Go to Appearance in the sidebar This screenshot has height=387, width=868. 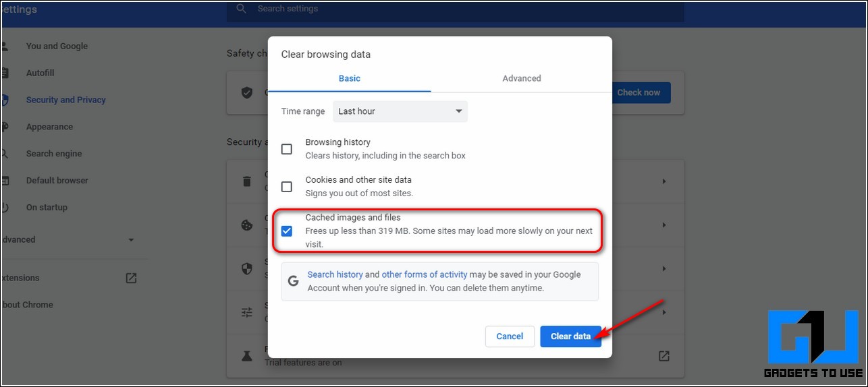click(49, 127)
